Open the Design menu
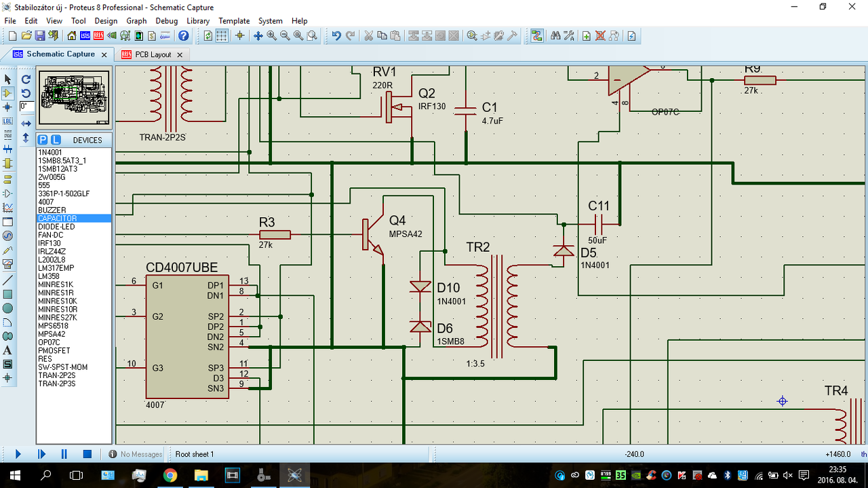Screen dimensions: 868x488 106,21
